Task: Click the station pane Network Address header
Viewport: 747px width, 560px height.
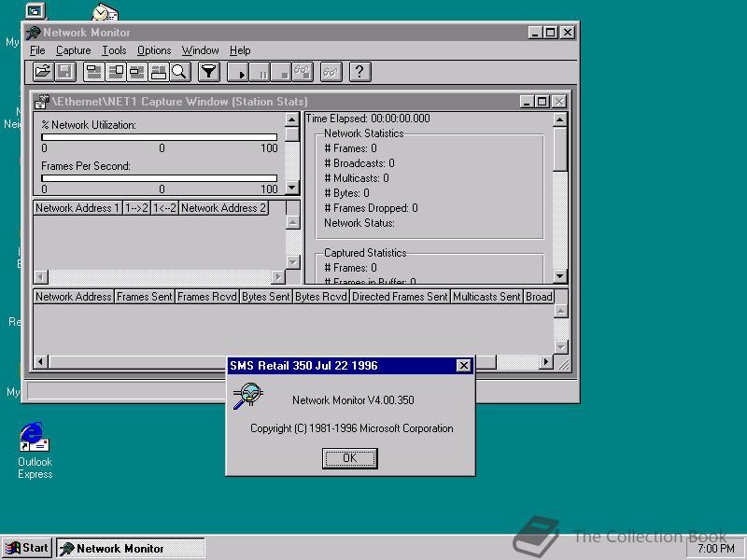Action: pyautogui.click(x=74, y=297)
